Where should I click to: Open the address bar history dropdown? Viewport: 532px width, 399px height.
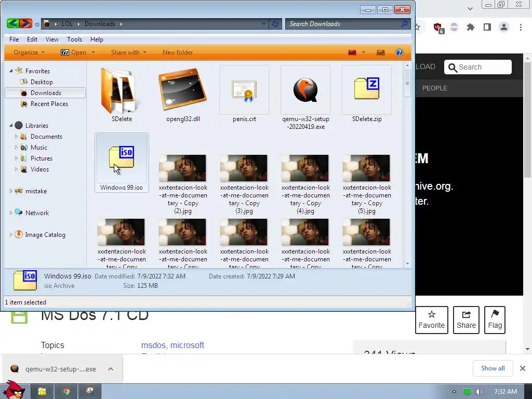pyautogui.click(x=263, y=24)
